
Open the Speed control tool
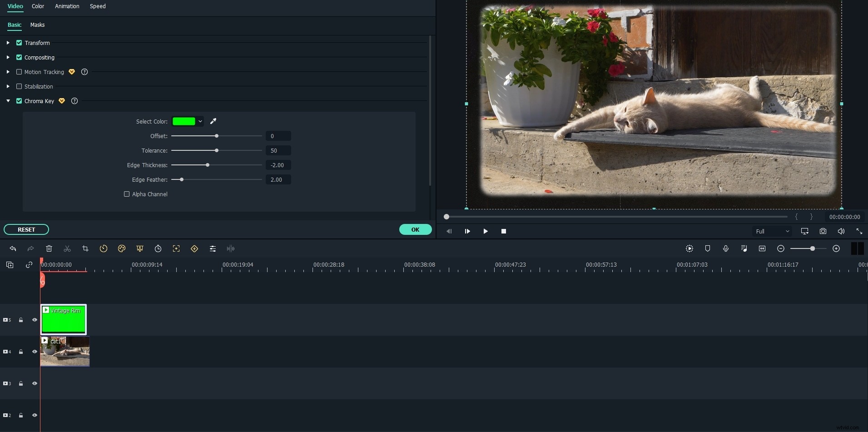(x=103, y=248)
